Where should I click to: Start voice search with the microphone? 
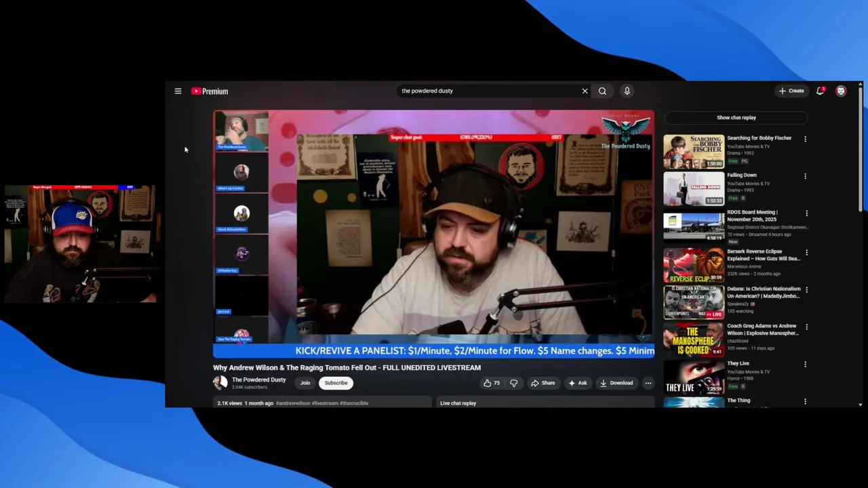click(x=627, y=91)
